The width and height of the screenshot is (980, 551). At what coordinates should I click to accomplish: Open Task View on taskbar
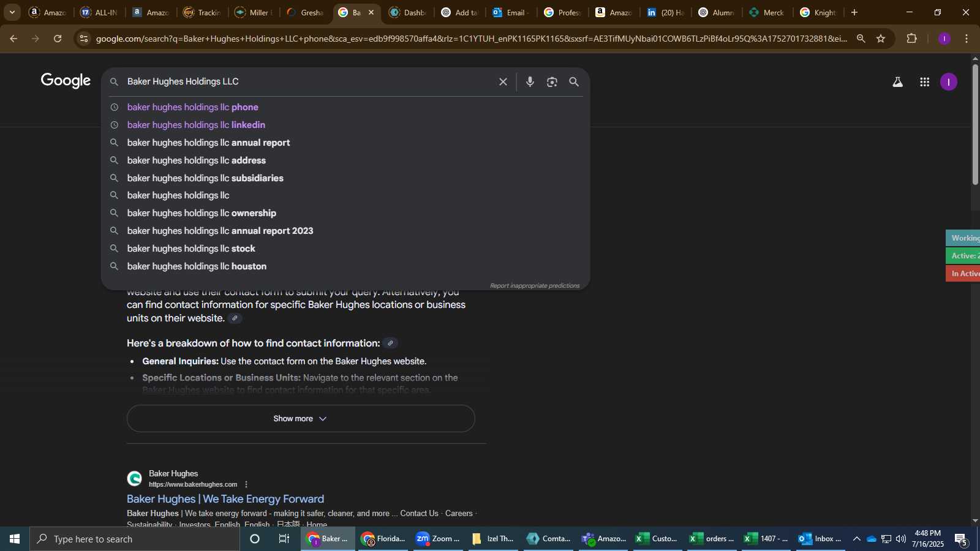point(284,539)
